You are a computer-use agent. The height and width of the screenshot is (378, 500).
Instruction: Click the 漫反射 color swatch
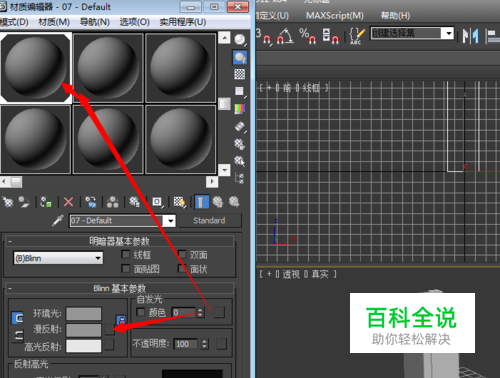click(x=84, y=330)
